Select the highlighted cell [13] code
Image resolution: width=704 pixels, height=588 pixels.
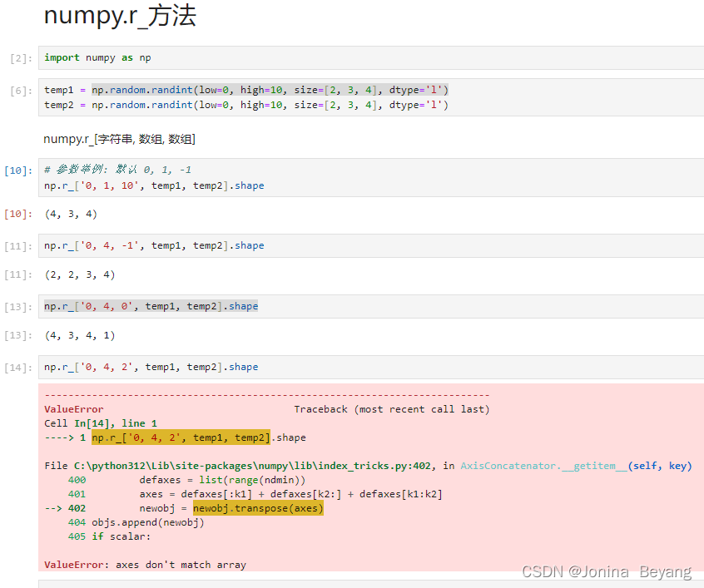(x=150, y=306)
